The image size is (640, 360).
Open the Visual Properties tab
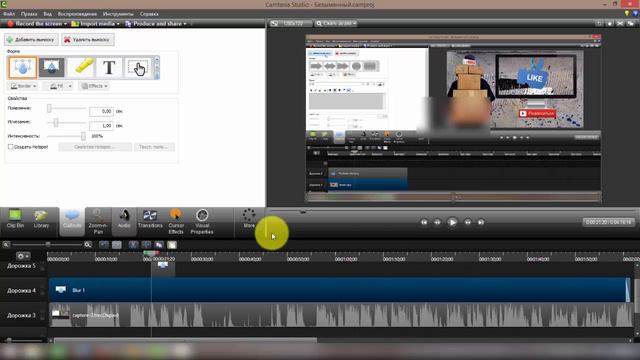click(202, 222)
